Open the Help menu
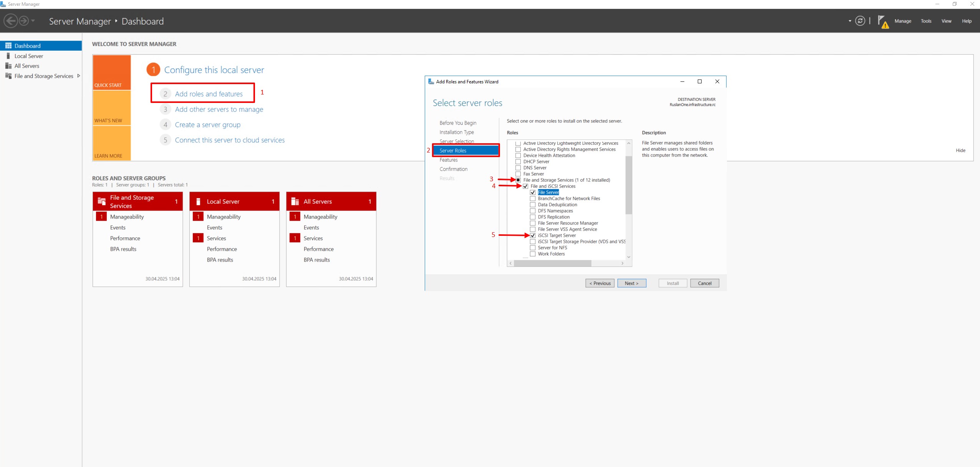 click(967, 21)
